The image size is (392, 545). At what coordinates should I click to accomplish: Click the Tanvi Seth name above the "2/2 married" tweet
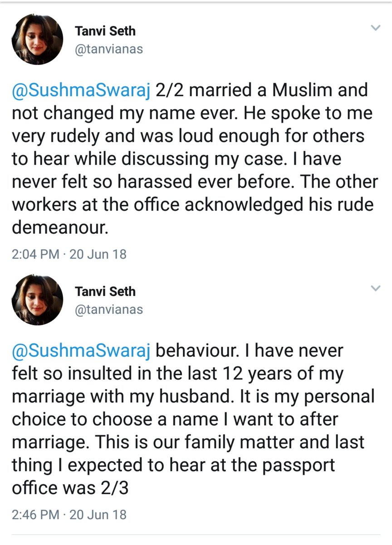coord(105,31)
